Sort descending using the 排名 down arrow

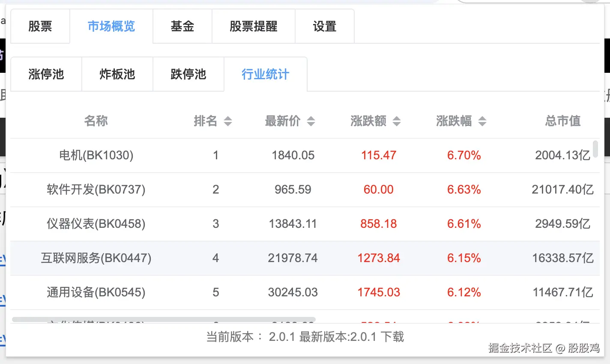229,124
